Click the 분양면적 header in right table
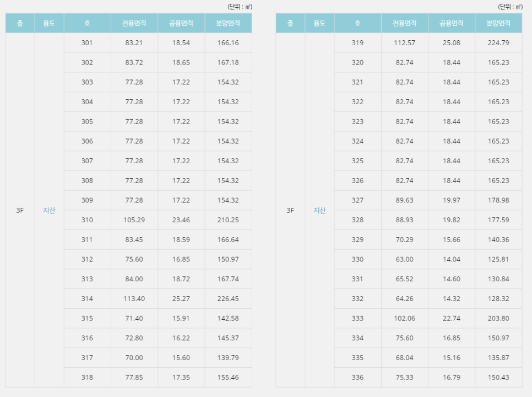532x397 pixels. pyautogui.click(x=498, y=23)
